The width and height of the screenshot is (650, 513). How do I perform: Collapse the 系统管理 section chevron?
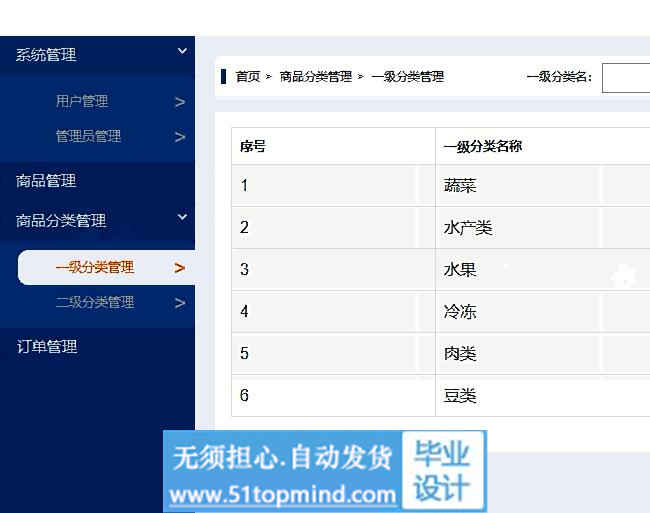pos(182,51)
